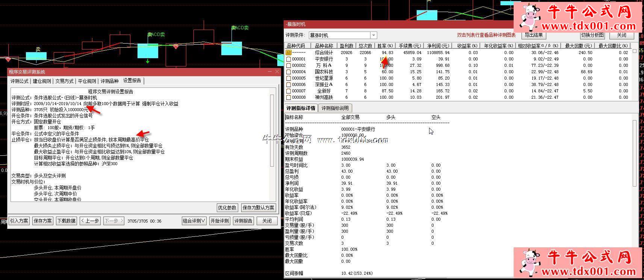Click the 下载数据 button

click(67, 221)
